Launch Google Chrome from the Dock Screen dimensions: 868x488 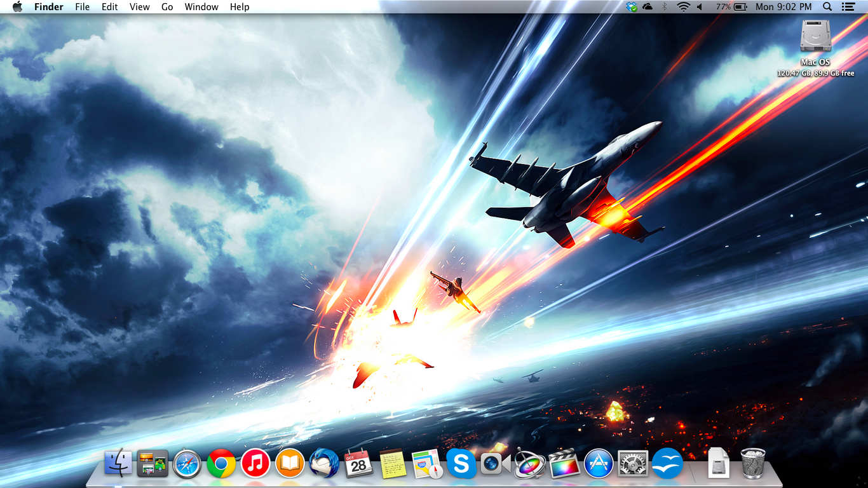pyautogui.click(x=221, y=464)
